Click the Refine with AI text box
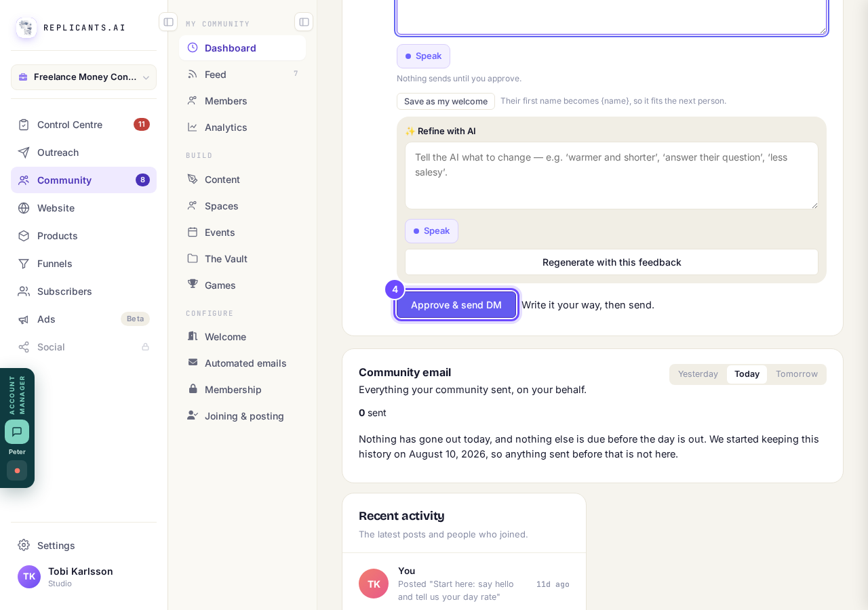This screenshot has height=610, width=868. click(612, 176)
